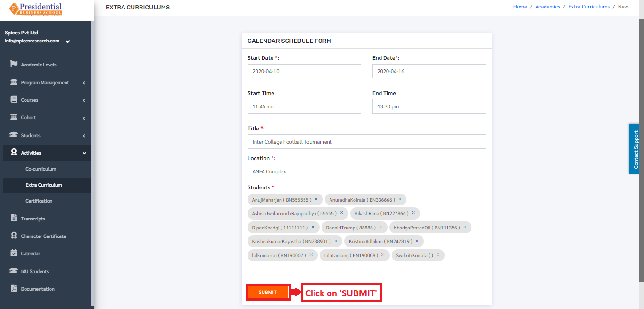
Task: Collapse the Activities submenu
Action: click(x=84, y=153)
